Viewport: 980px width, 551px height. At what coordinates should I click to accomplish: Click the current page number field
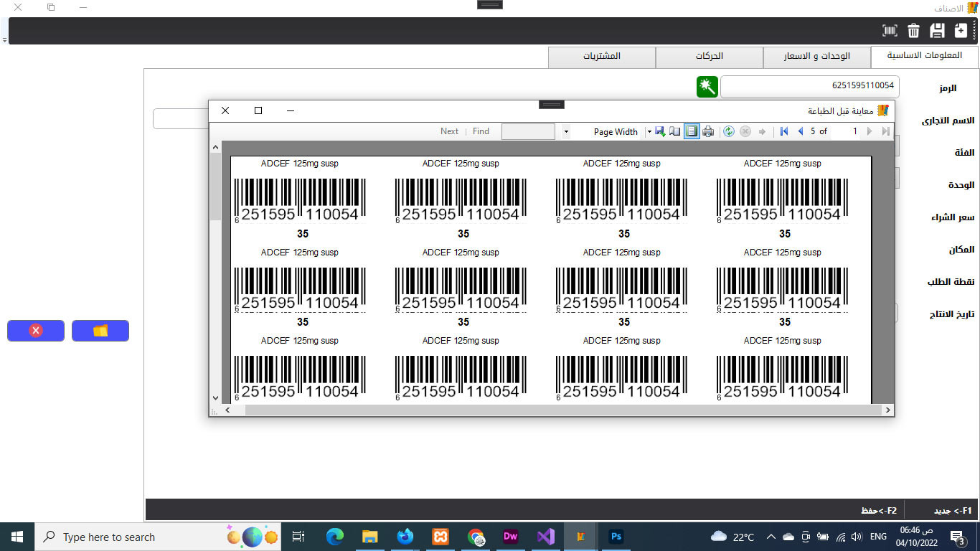846,131
